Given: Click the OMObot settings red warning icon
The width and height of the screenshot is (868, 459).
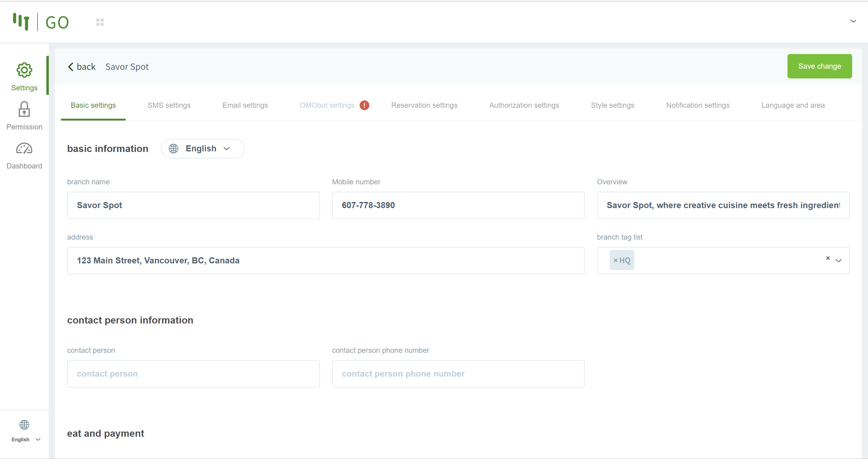Looking at the screenshot, I should (x=364, y=105).
